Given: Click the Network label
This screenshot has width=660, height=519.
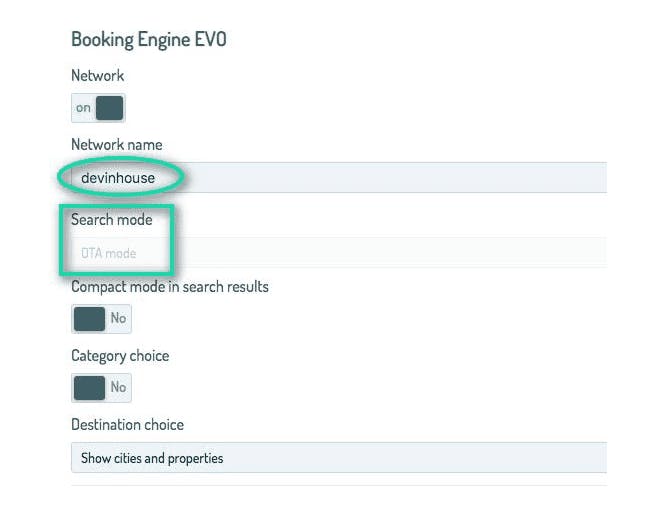Looking at the screenshot, I should point(98,76).
